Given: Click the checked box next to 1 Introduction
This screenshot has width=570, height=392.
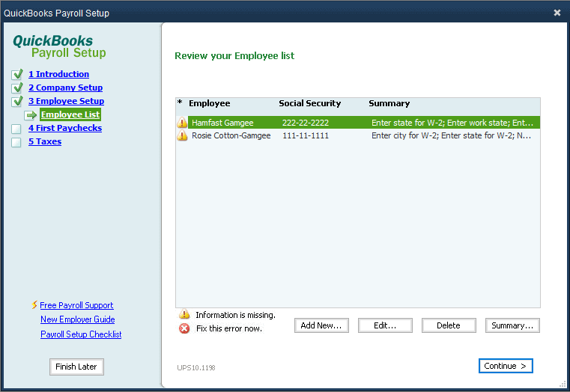Looking at the screenshot, I should coord(16,74).
